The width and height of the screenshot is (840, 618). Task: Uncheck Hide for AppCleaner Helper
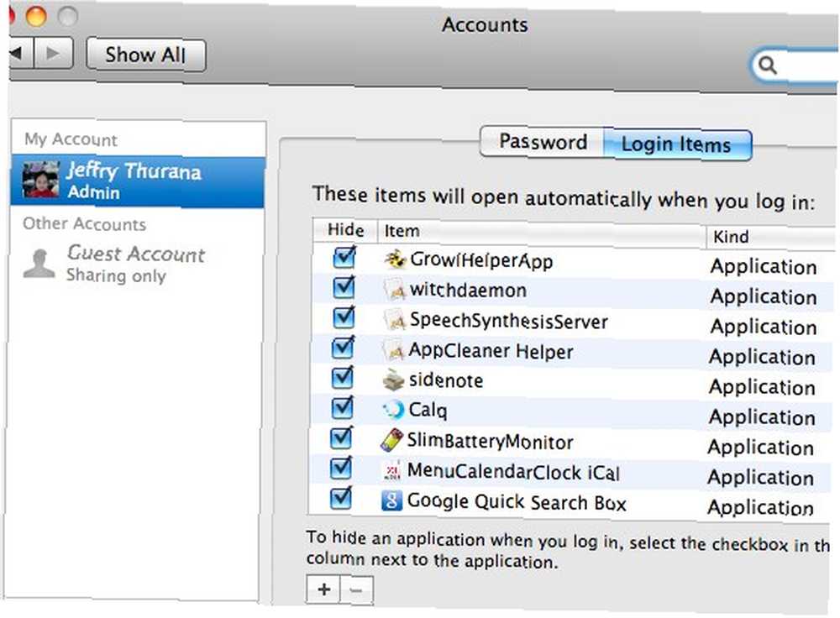[343, 348]
